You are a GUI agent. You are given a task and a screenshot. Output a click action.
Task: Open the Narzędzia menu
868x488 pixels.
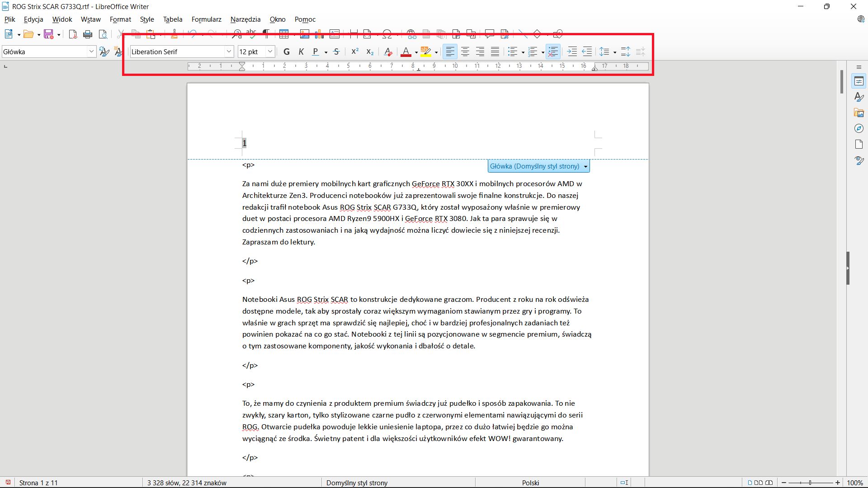(245, 19)
